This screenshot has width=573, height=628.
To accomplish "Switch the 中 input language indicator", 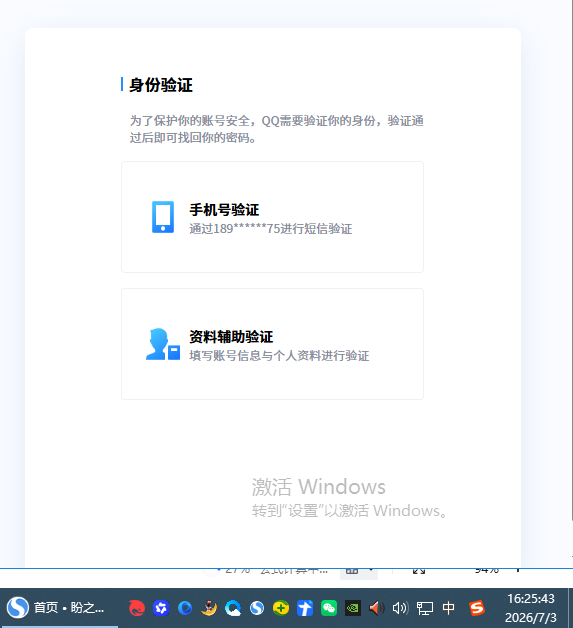I will pyautogui.click(x=449, y=608).
